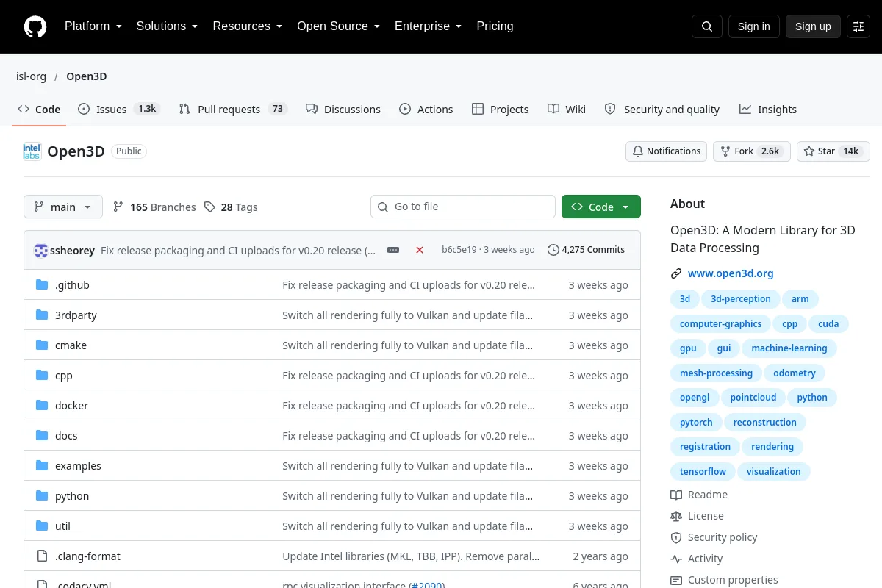The height and width of the screenshot is (588, 882).
Task: Expand commit message ellipsis button
Action: click(393, 250)
